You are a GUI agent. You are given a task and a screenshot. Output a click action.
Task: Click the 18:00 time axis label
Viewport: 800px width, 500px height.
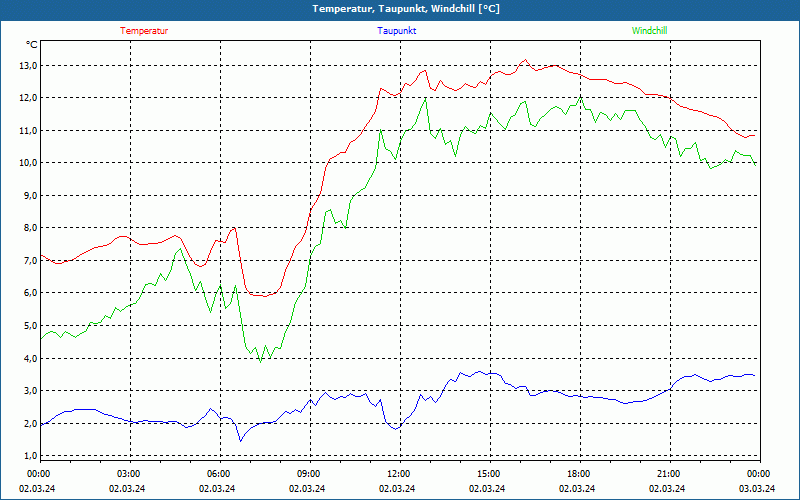coord(578,474)
